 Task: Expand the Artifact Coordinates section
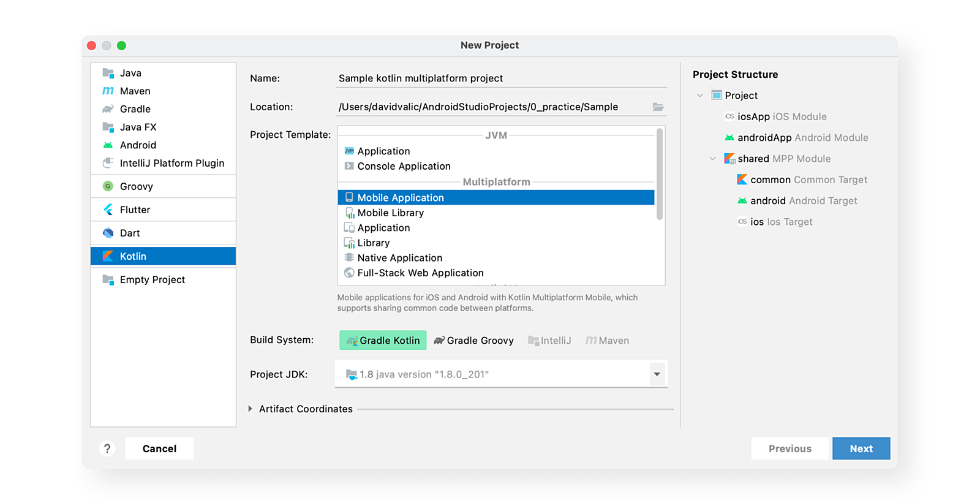click(x=251, y=409)
